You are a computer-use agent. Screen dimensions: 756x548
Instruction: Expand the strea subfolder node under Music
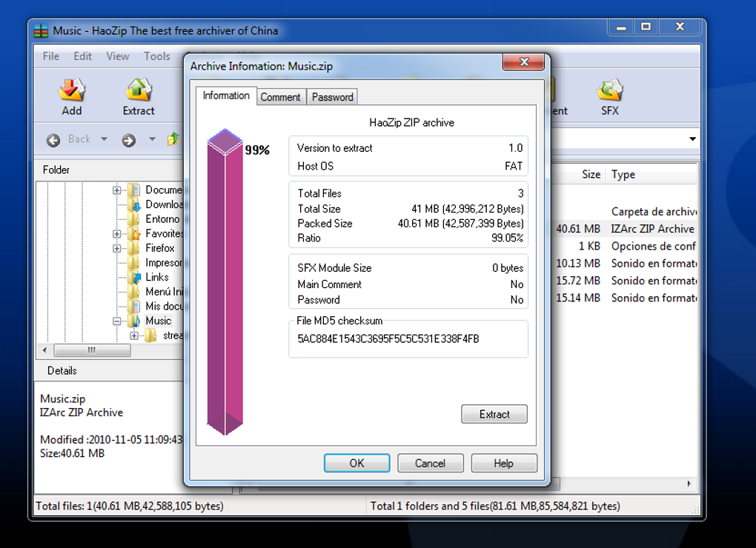point(134,335)
